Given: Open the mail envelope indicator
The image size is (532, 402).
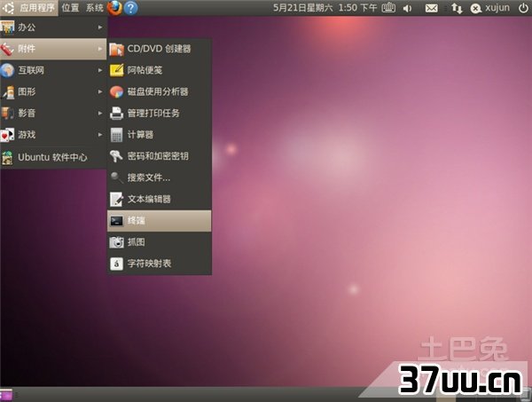Looking at the screenshot, I should 431,8.
